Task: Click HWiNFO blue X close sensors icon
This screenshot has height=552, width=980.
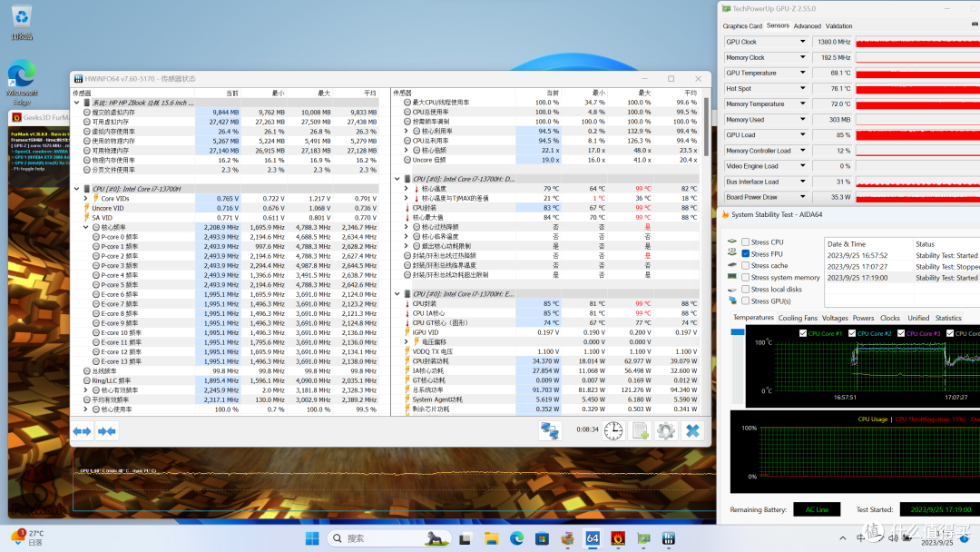Action: click(x=692, y=430)
